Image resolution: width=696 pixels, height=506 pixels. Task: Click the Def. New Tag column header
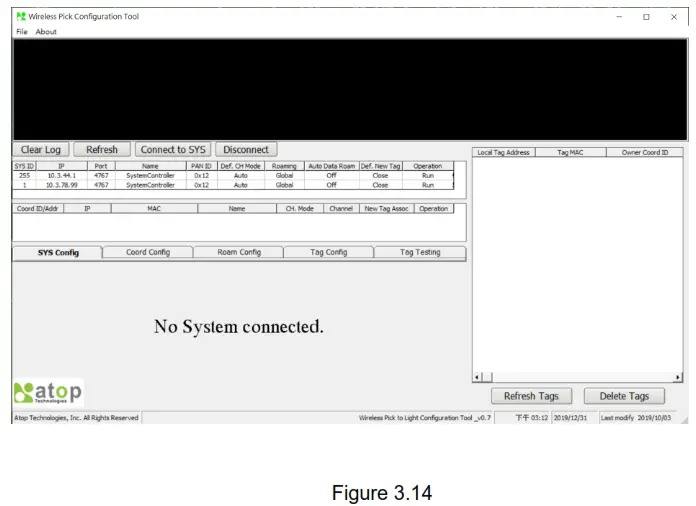(x=380, y=166)
